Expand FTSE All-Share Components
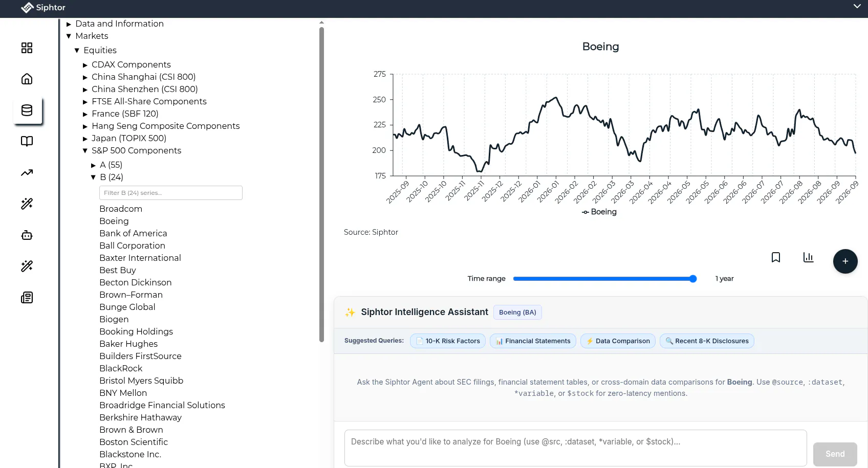This screenshot has height=468, width=868. [85, 102]
